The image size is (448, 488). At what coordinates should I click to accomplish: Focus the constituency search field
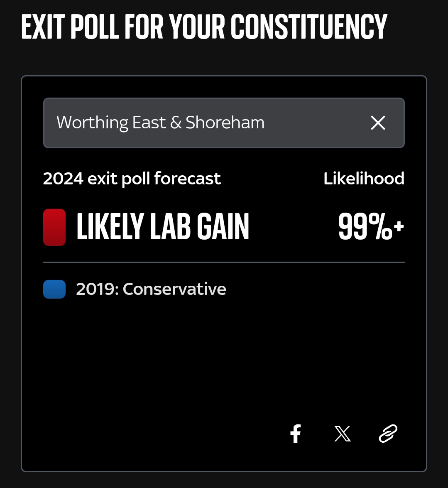coord(224,123)
